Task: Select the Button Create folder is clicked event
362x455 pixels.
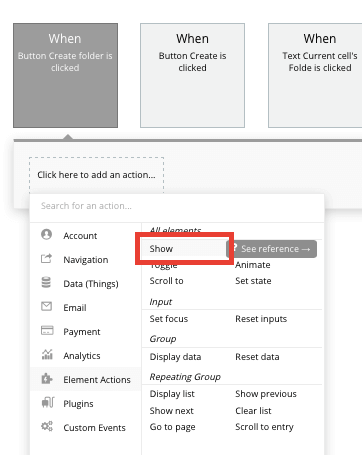Action: [x=65, y=75]
